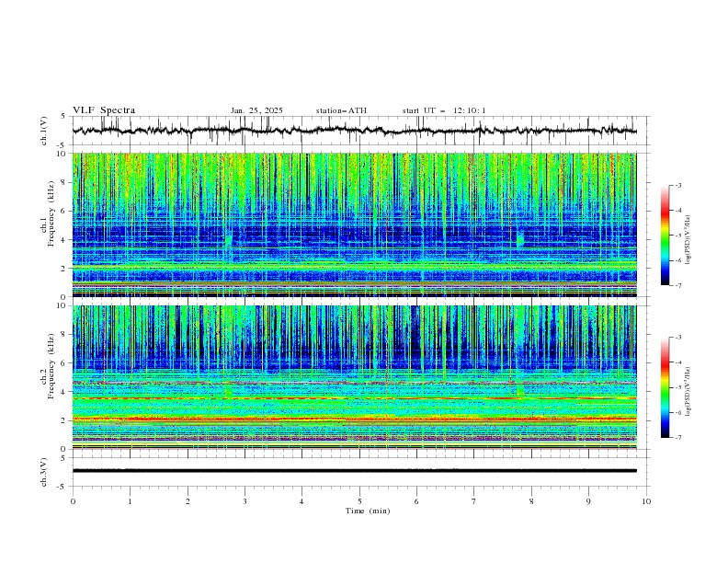Click the "-7" tick on ch.2 color bar
The image size is (728, 563).
coord(677,437)
